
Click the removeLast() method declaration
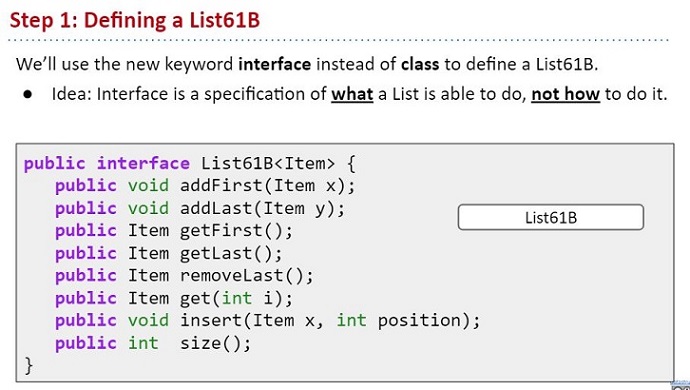pos(184,276)
